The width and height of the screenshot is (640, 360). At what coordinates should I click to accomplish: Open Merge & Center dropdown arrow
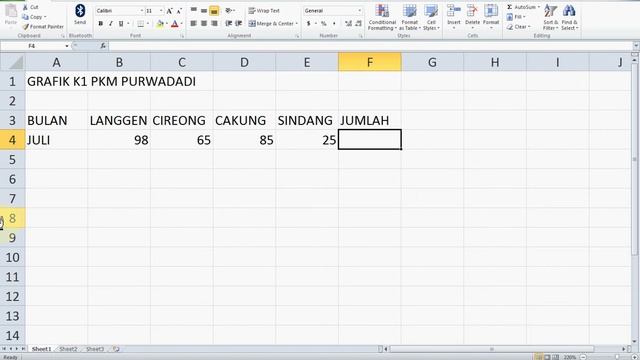click(297, 24)
